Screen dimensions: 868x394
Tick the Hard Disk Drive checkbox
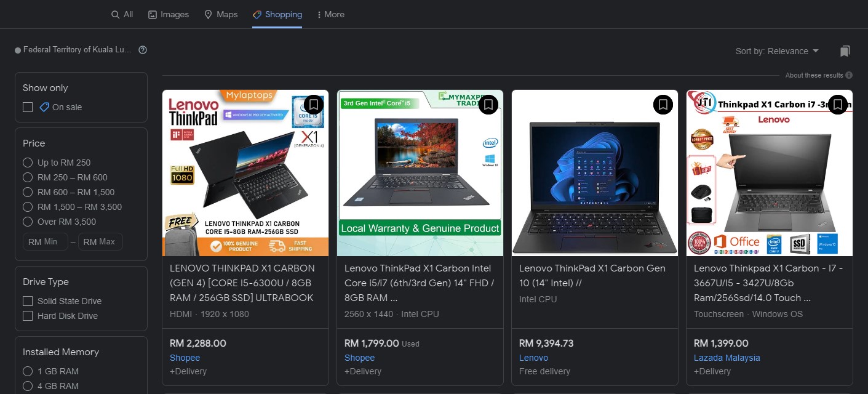(x=28, y=316)
